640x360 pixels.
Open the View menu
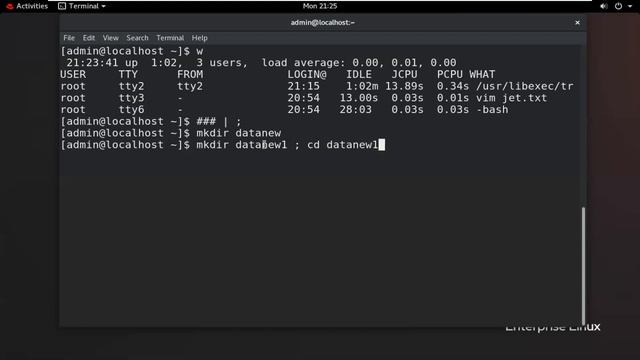(111, 38)
